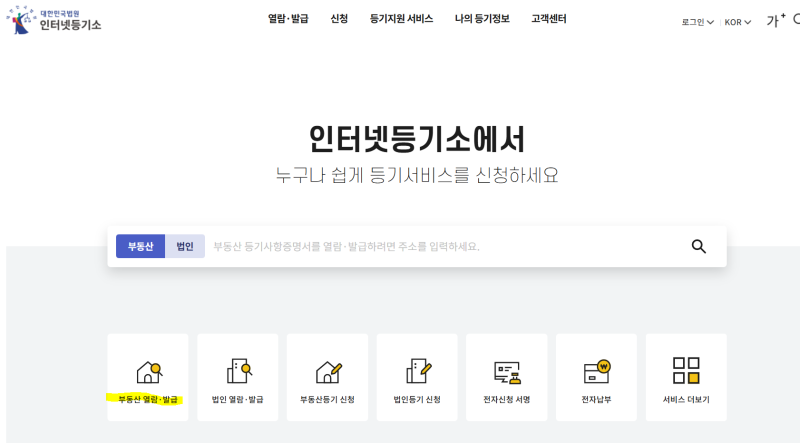Click the 부동산 열람·발급 label

[148, 399]
